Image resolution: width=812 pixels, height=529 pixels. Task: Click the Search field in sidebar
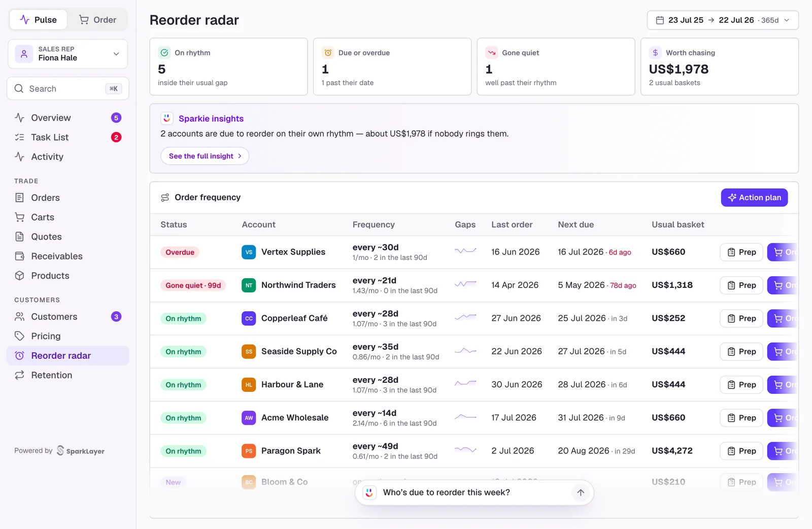(x=68, y=89)
